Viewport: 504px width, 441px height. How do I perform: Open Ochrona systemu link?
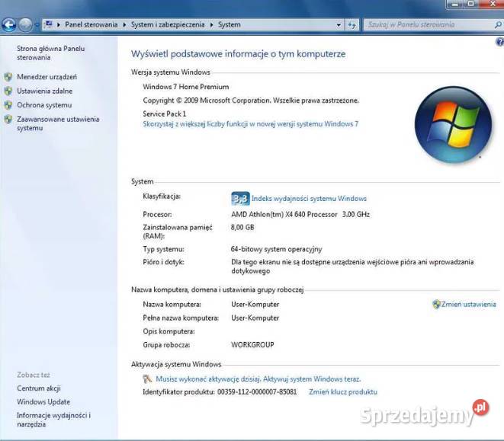[x=44, y=105]
